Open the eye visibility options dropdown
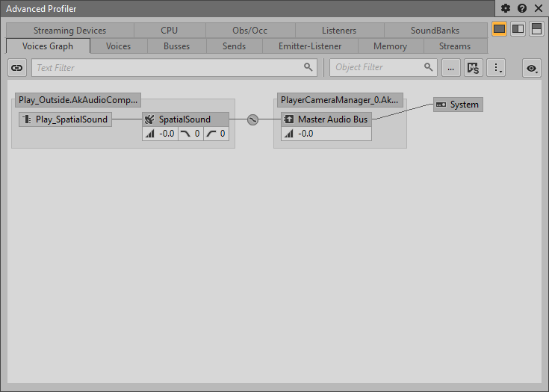Image resolution: width=549 pixels, height=392 pixels. point(532,68)
